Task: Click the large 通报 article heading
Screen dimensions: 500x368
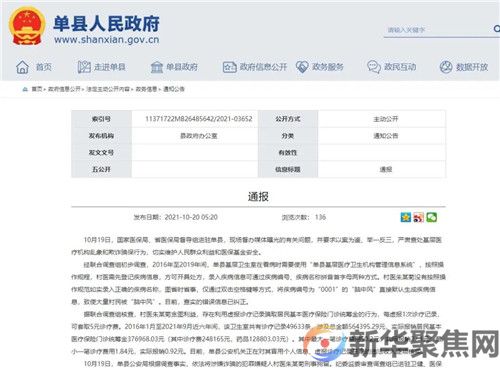Action: coord(258,197)
